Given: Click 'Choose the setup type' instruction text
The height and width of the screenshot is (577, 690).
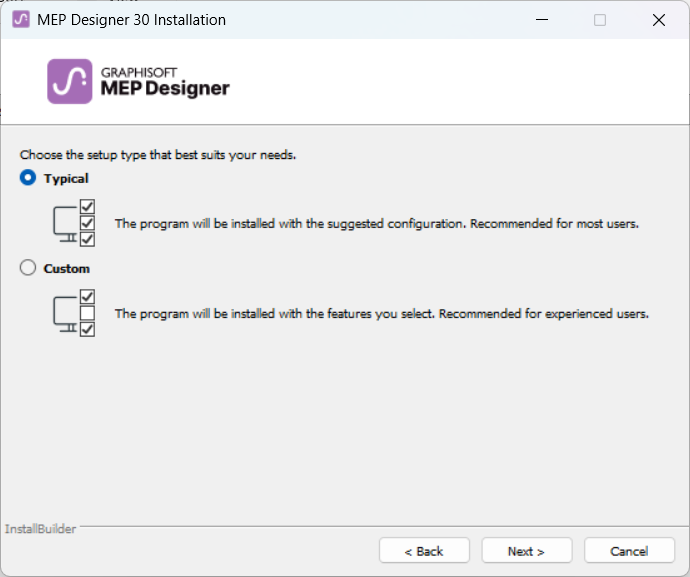Looking at the screenshot, I should pyautogui.click(x=158, y=155).
